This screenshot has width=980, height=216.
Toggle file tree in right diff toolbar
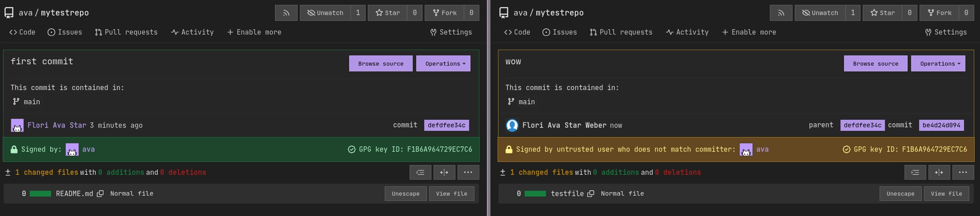[x=915, y=173]
